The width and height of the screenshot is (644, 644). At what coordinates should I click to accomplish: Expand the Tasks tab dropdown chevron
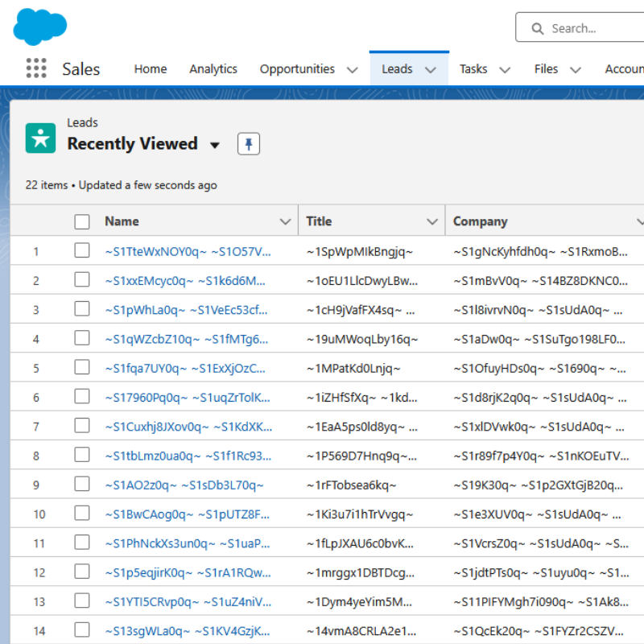pos(505,70)
